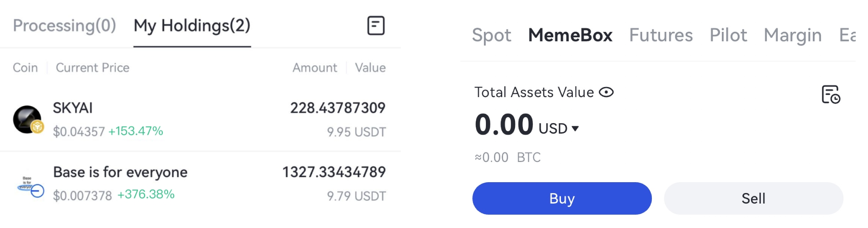Sort holdings by Value header
The height and width of the screenshot is (228, 868).
coord(370,68)
